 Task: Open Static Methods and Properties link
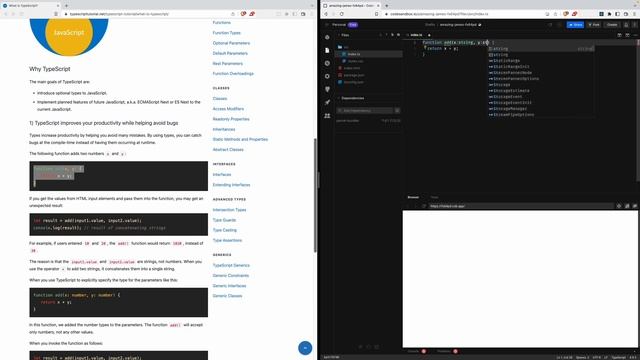pyautogui.click(x=240, y=140)
